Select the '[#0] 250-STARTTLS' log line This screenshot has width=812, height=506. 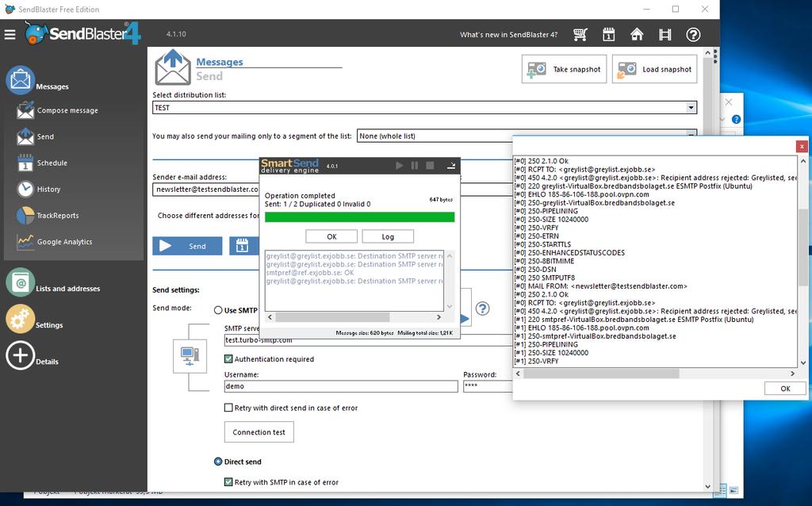click(x=542, y=244)
